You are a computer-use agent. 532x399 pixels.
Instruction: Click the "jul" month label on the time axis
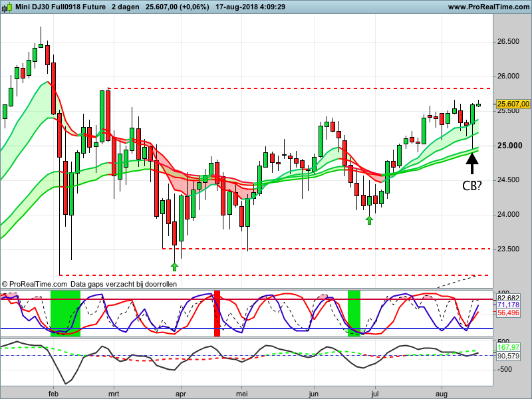(x=375, y=394)
